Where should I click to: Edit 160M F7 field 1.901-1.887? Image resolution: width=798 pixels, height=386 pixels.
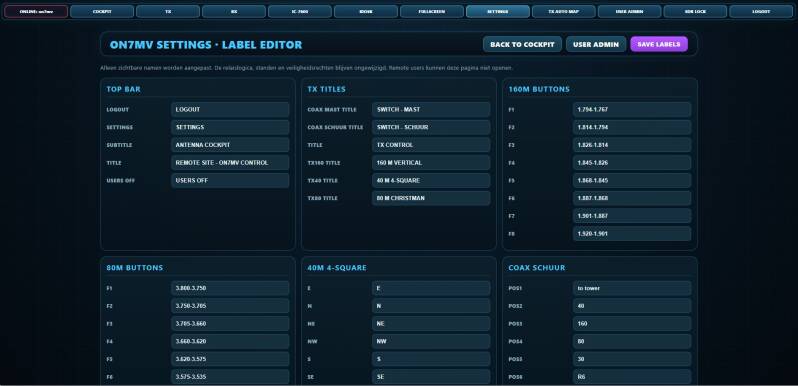[632, 216]
